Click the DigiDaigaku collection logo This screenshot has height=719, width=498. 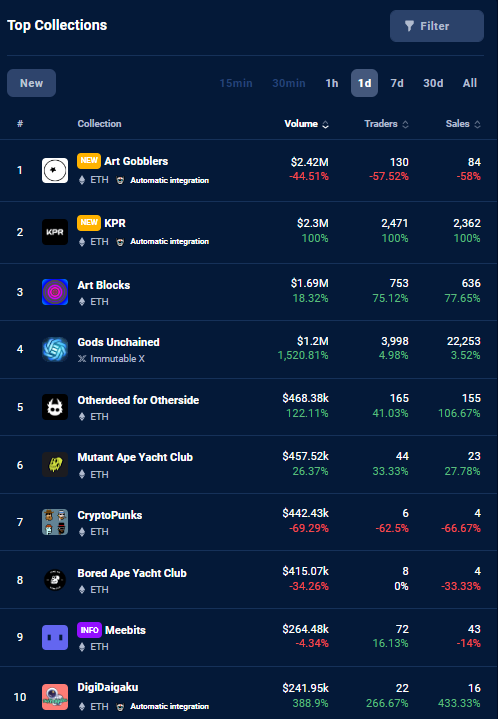click(x=55, y=697)
